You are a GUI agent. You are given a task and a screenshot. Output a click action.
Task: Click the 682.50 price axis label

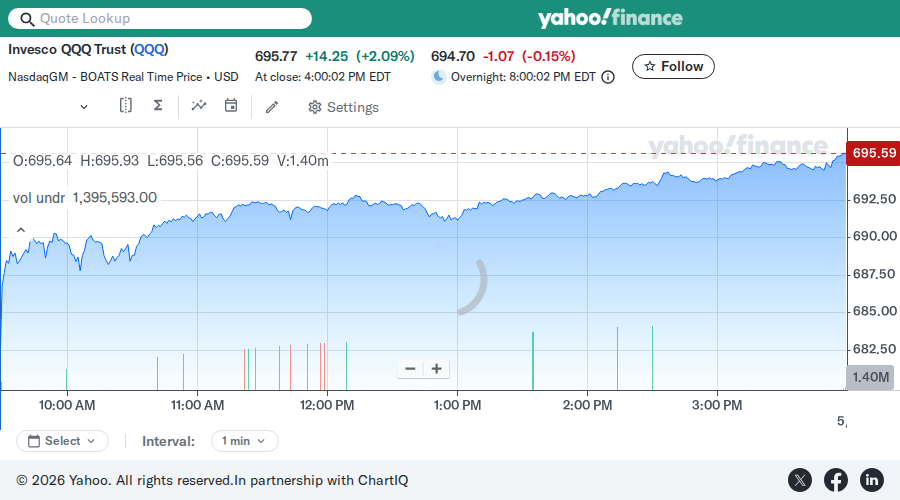875,349
